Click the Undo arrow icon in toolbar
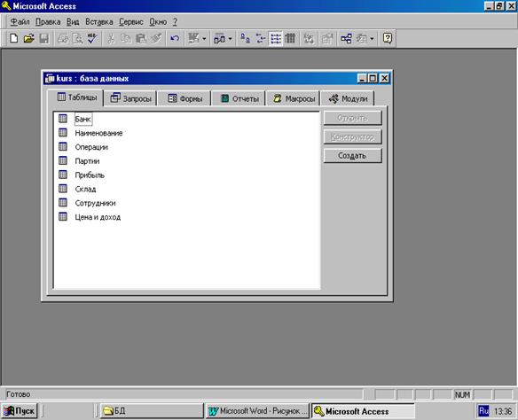Viewport: 518px width, 420px height. pyautogui.click(x=175, y=39)
